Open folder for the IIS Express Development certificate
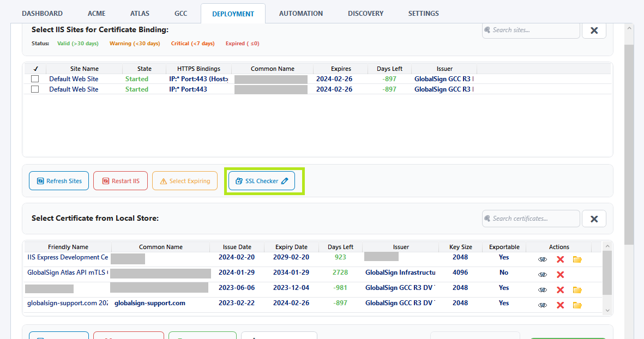644x339 pixels. point(577,259)
